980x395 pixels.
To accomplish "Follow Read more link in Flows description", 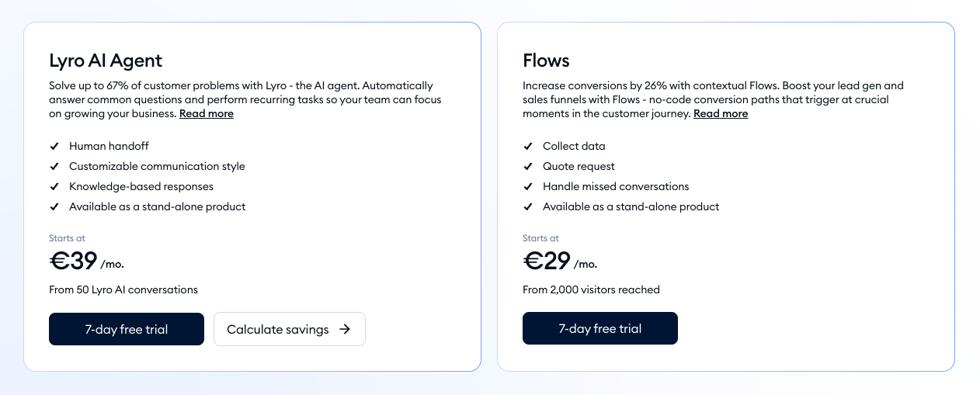I will tap(721, 114).
